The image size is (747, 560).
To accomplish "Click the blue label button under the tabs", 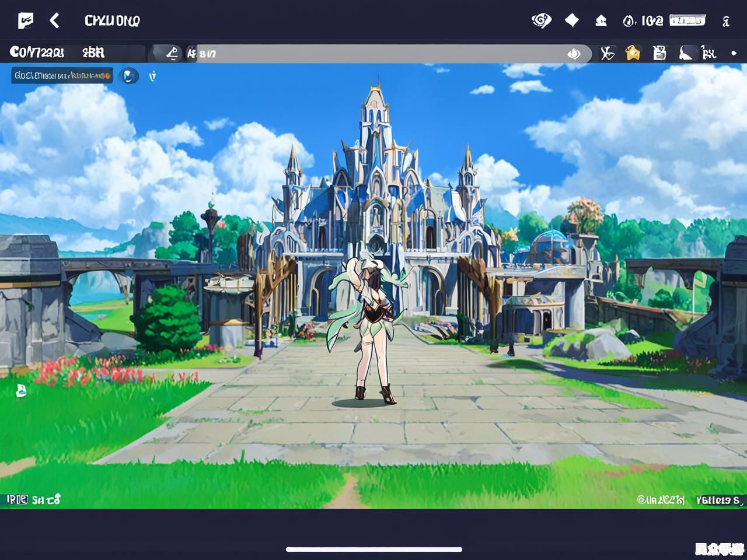I will coord(62,76).
